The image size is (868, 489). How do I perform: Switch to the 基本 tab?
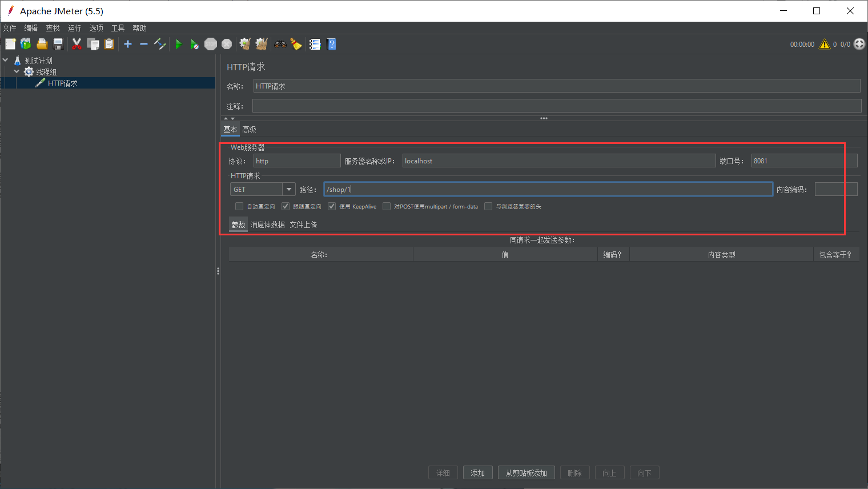(230, 129)
